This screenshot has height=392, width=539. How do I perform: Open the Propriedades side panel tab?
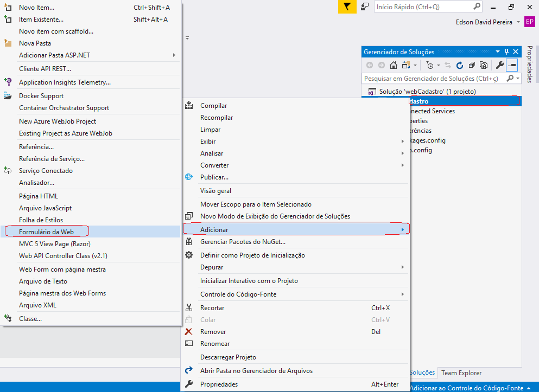(x=530, y=64)
